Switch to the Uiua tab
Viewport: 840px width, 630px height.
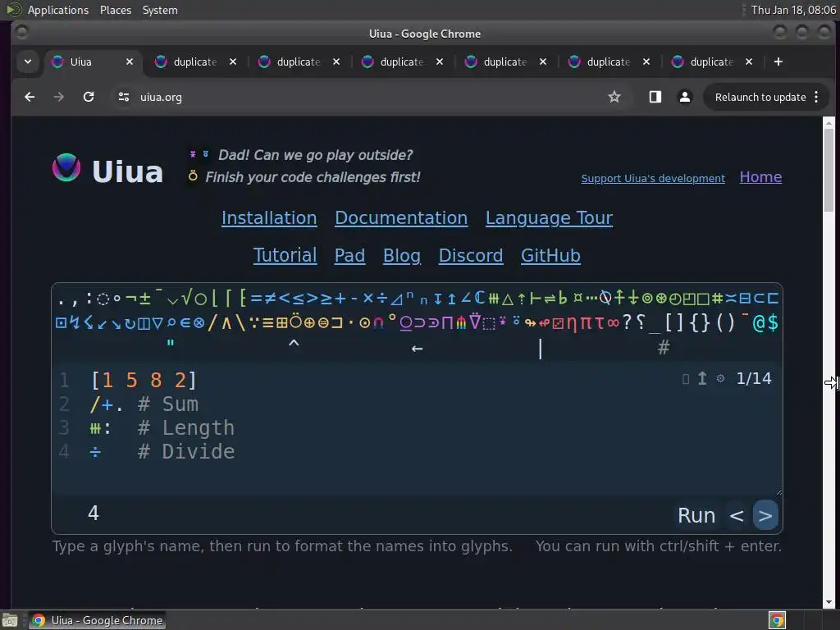[92, 62]
